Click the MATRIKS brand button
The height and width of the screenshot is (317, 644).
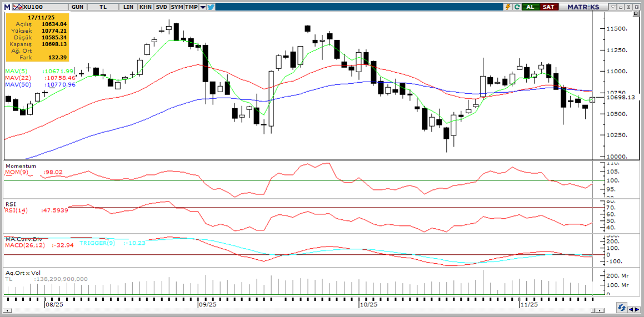coord(583,7)
